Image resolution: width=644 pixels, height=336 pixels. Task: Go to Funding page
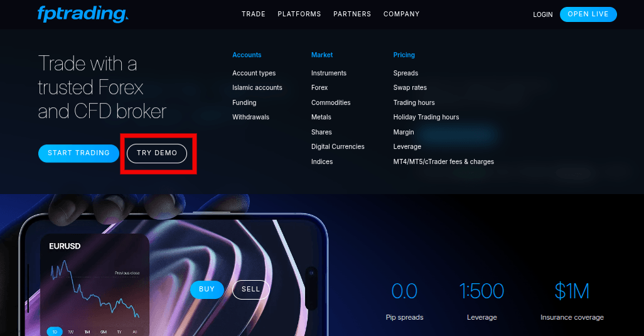(244, 103)
